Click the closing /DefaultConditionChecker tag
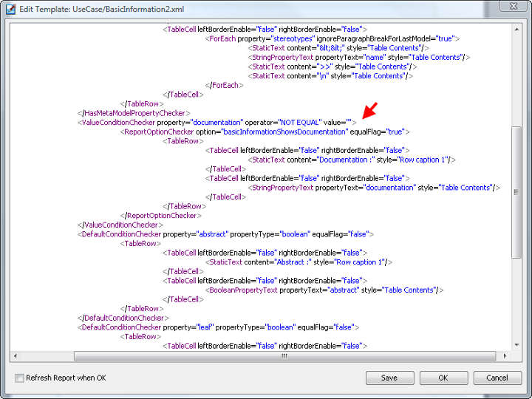 point(123,318)
